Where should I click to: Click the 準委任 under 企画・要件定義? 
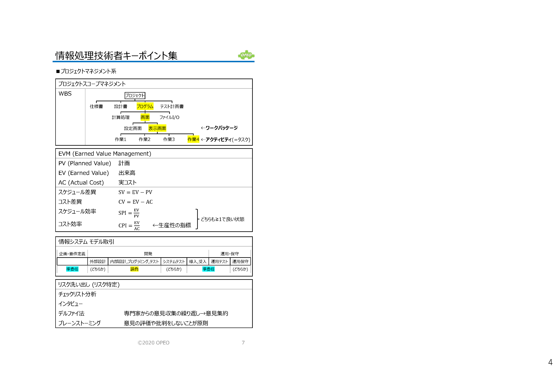coord(72,269)
